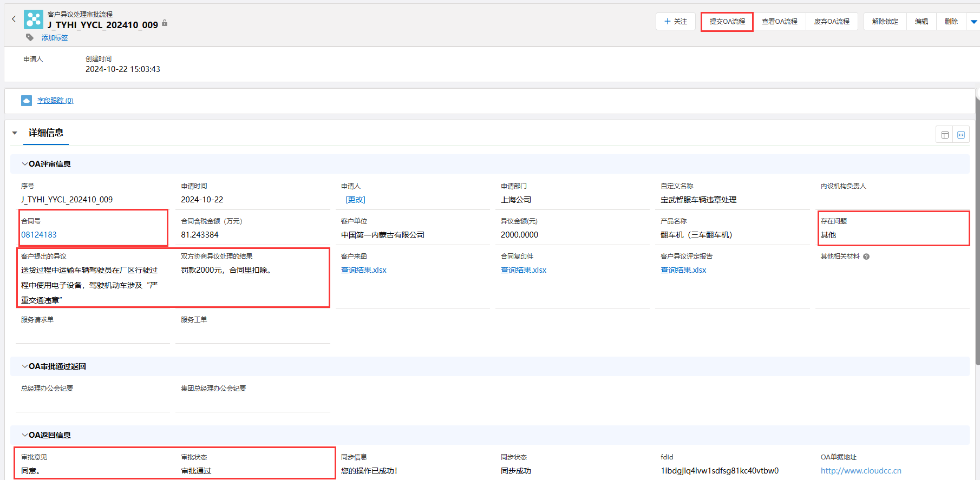Follow the record with 关注 button
This screenshot has width=980, height=480.
pyautogui.click(x=675, y=22)
